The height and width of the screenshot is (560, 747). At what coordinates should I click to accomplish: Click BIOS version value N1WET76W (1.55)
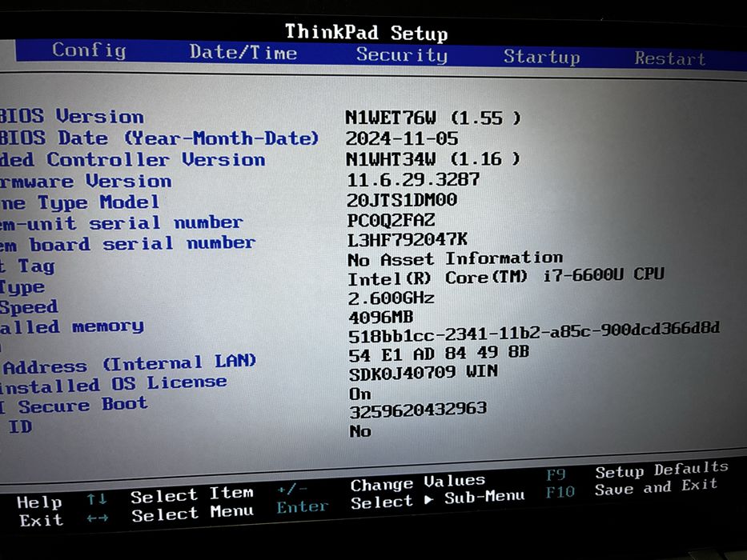(x=432, y=118)
